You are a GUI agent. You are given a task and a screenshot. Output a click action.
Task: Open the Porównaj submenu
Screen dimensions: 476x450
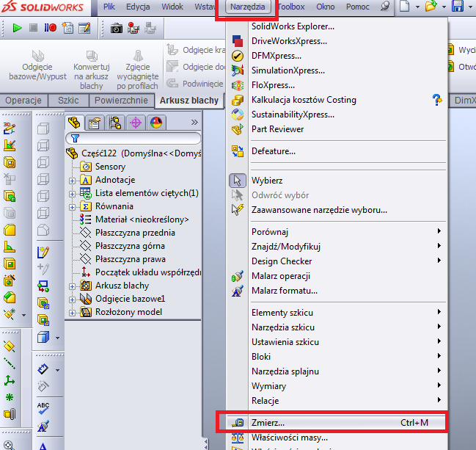(346, 232)
